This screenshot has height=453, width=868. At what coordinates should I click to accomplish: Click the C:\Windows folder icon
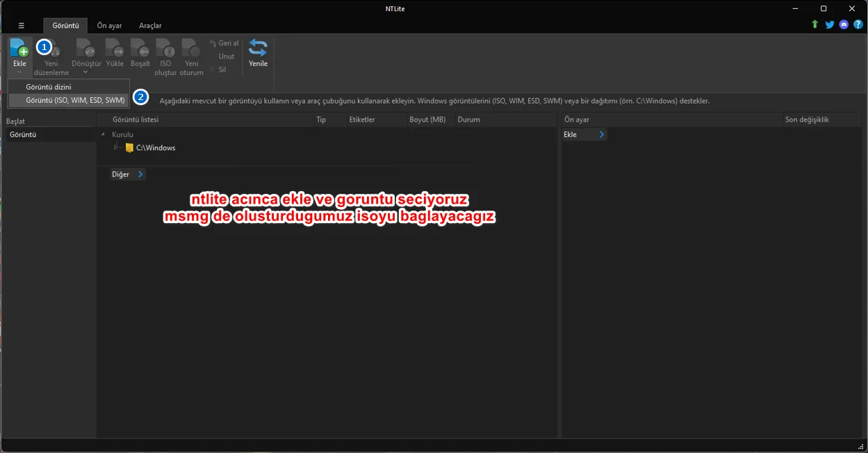[x=129, y=148]
